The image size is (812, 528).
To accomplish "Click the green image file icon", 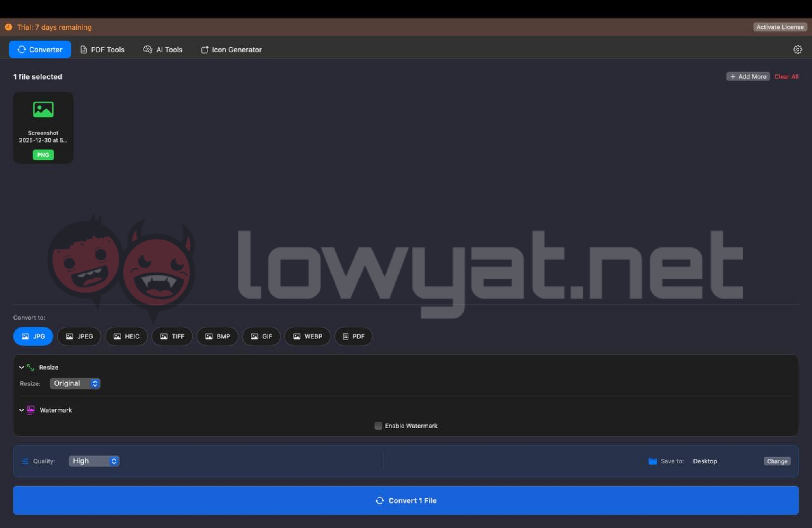I will point(43,109).
